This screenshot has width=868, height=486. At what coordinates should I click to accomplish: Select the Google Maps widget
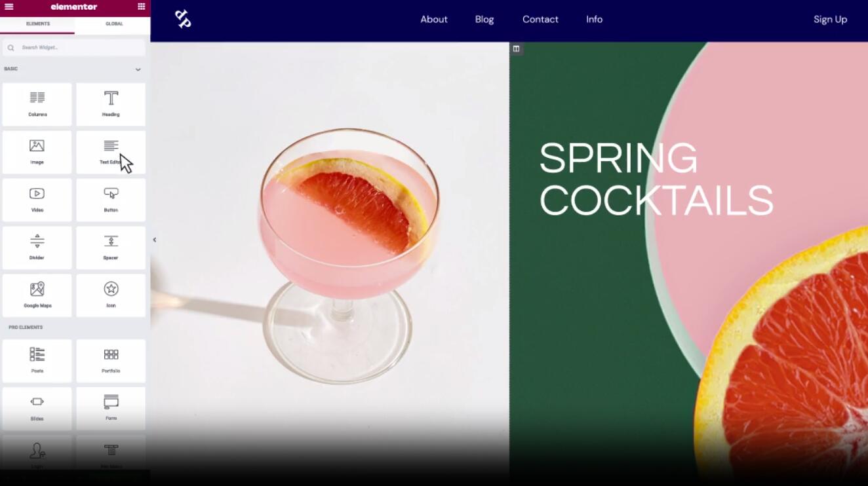(x=37, y=295)
